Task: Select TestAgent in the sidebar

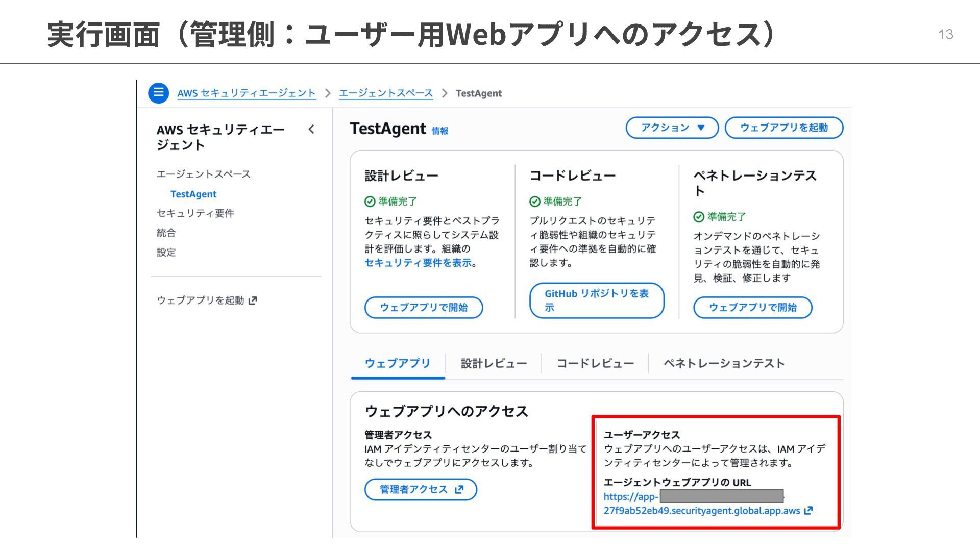Action: (193, 194)
